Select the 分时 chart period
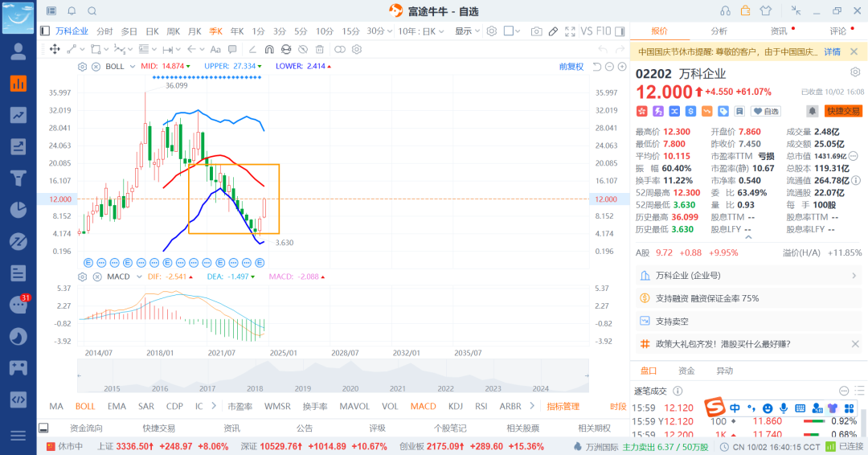 104,31
